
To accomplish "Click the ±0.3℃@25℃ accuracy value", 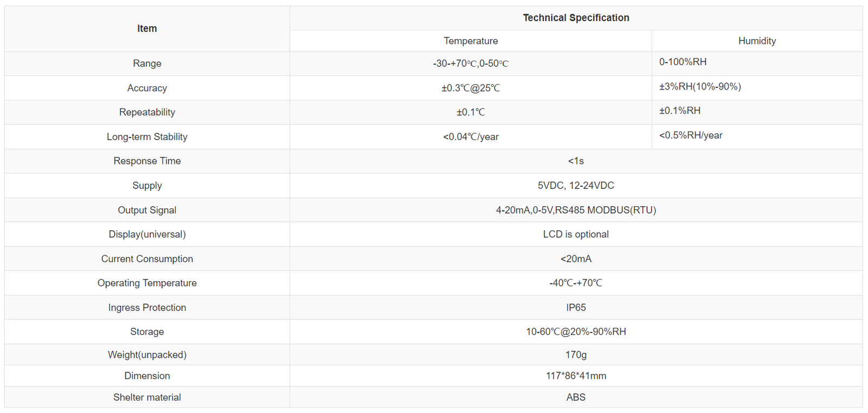I will tap(470, 88).
